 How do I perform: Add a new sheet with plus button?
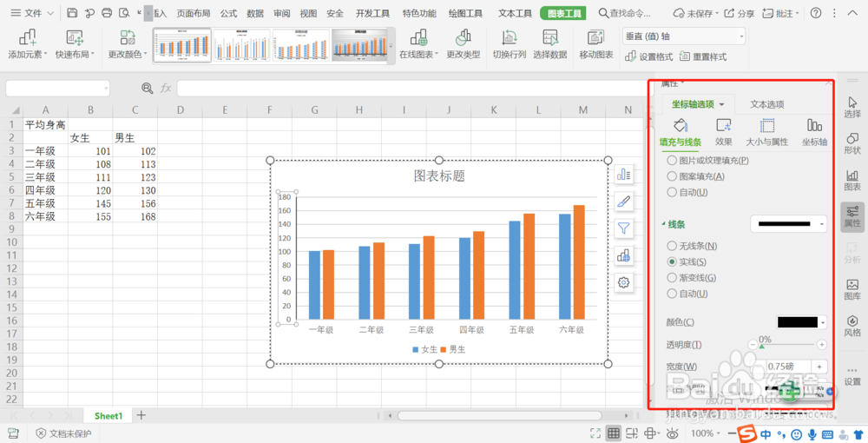tap(141, 414)
